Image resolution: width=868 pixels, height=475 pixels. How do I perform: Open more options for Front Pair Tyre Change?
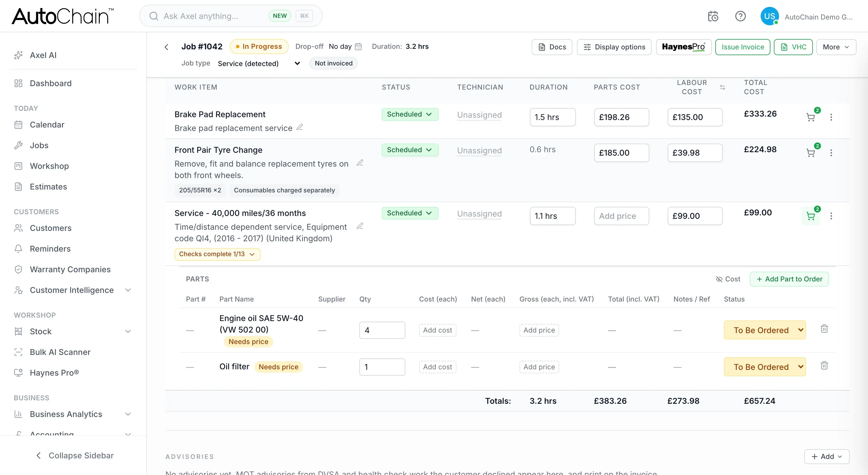pyautogui.click(x=831, y=153)
